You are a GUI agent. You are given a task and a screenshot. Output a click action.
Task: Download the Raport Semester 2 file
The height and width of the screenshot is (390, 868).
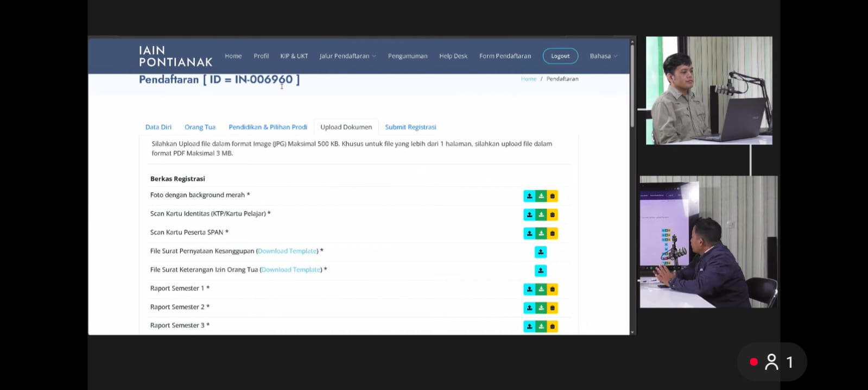[541, 308]
